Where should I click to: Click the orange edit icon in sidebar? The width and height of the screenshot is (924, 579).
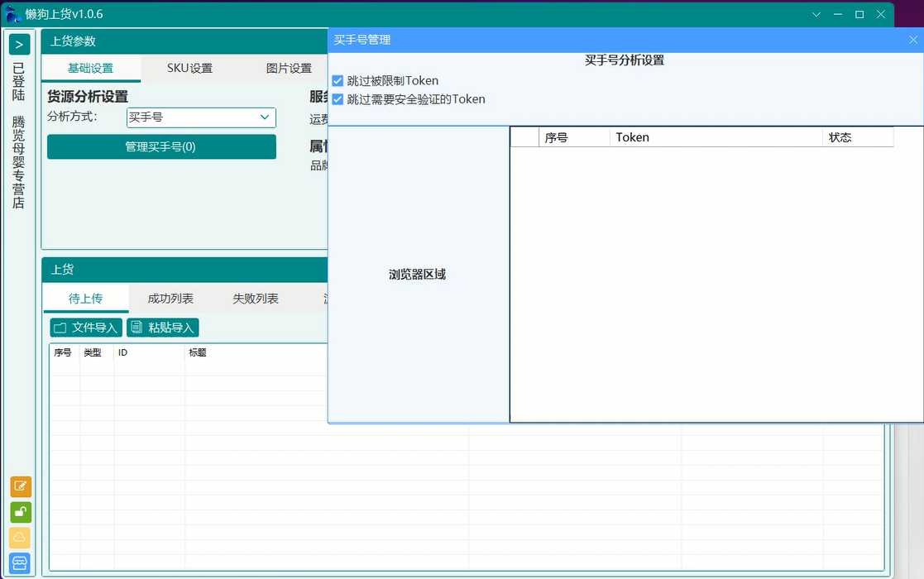pyautogui.click(x=21, y=486)
